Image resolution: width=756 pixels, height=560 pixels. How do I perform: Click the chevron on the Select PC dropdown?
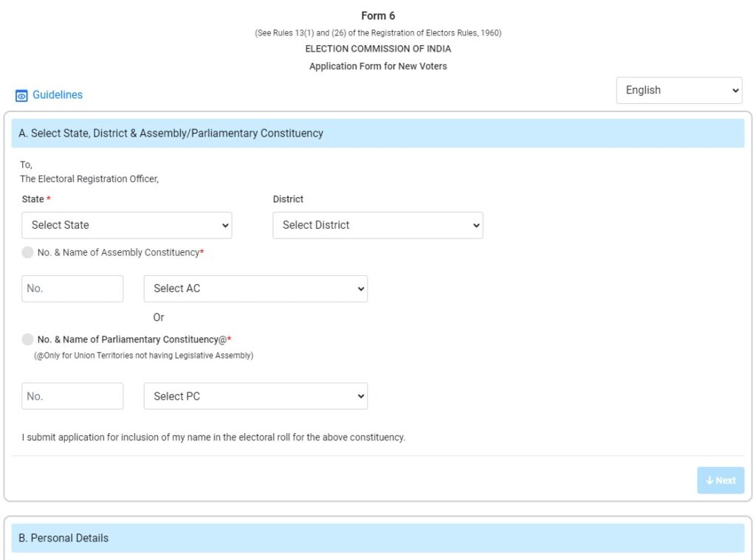(360, 396)
